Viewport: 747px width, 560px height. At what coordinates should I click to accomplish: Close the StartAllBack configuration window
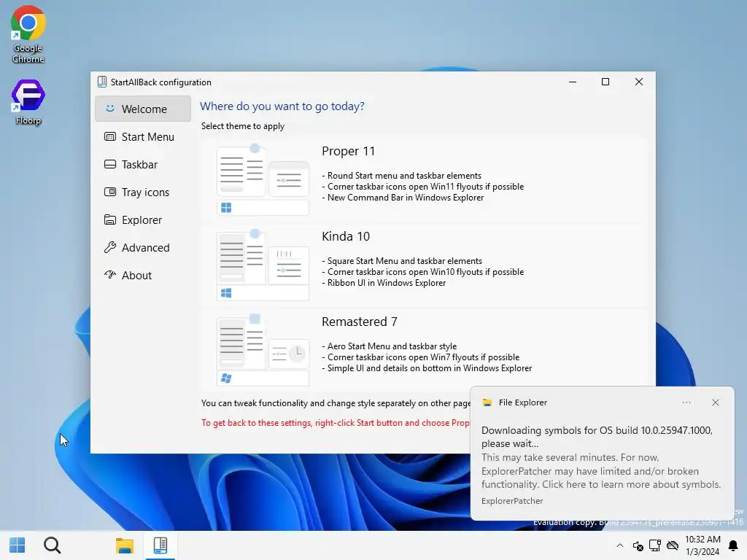tap(639, 82)
